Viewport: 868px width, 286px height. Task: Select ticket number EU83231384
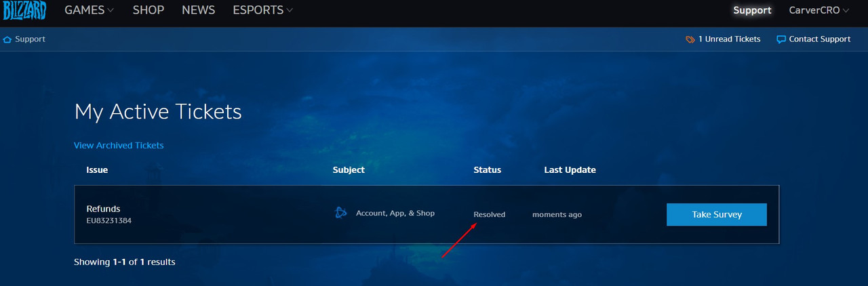(108, 220)
